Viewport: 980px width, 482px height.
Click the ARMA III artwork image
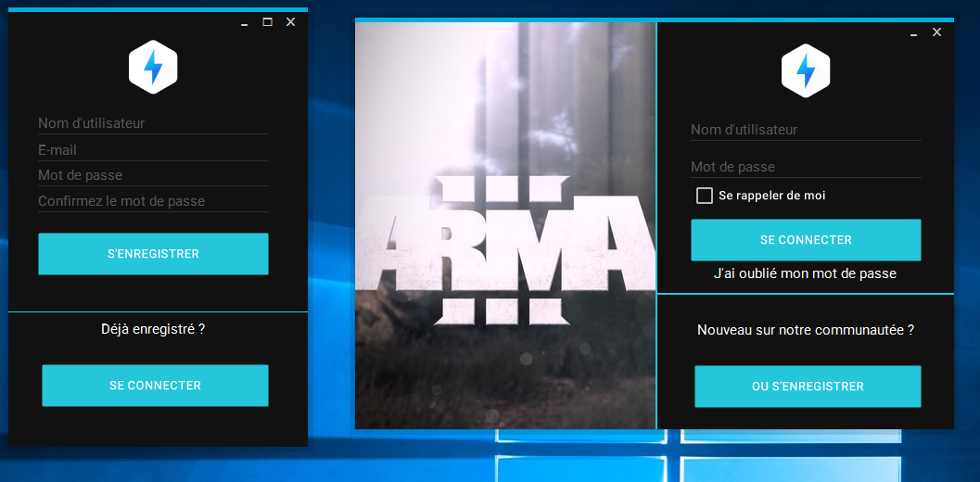[x=505, y=225]
